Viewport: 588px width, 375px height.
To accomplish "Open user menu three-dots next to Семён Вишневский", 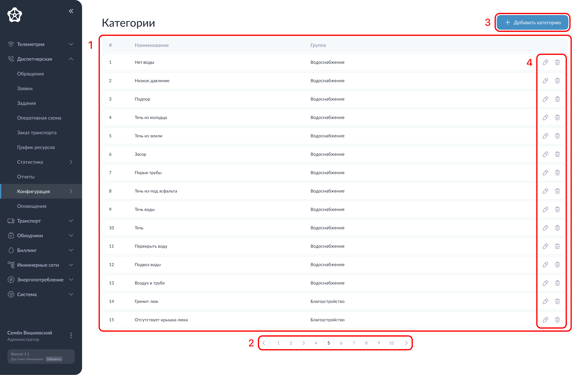I will tap(71, 335).
